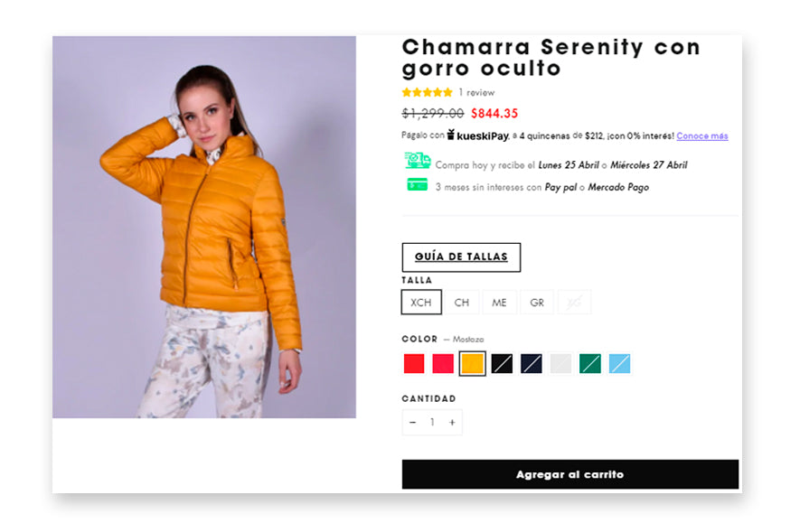The height and width of the screenshot is (532, 800).
Task: Click the delivery truck shipping icon
Action: tap(418, 162)
